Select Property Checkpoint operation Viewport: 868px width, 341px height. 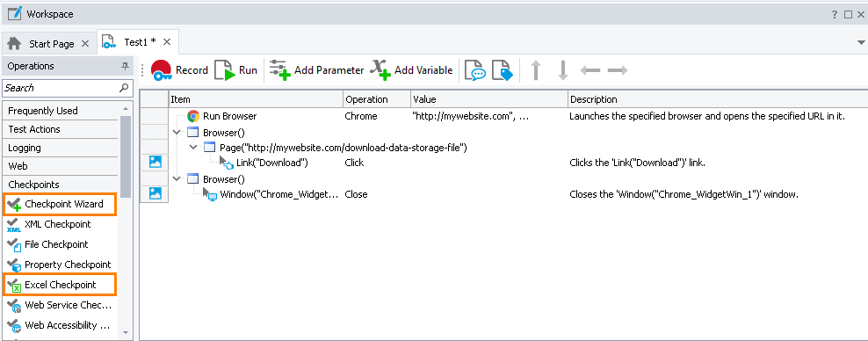click(x=59, y=265)
